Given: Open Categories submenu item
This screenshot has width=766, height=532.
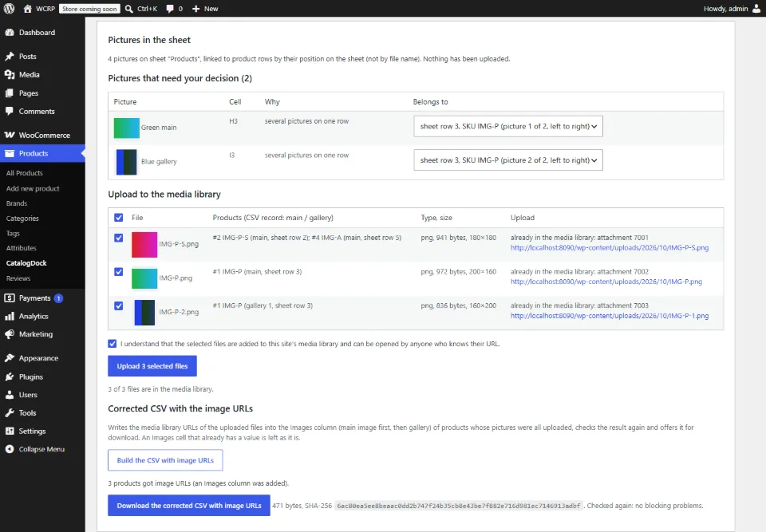Looking at the screenshot, I should pos(22,219).
